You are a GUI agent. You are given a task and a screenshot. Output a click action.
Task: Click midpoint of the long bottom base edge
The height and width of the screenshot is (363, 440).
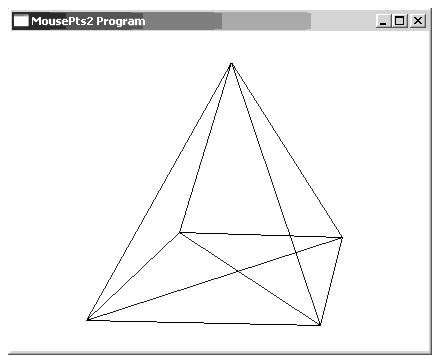point(204,323)
